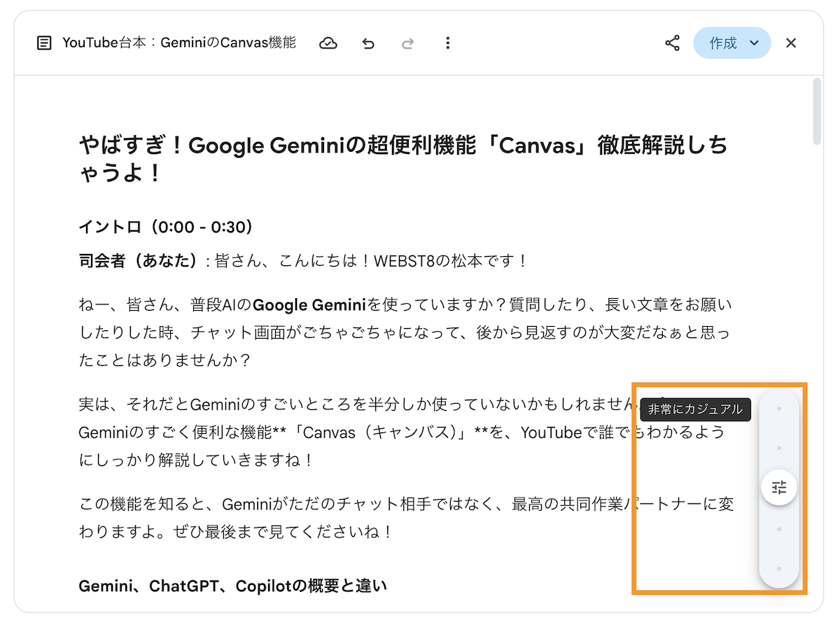Click the tone adjustment slider handle icon

pos(779,488)
